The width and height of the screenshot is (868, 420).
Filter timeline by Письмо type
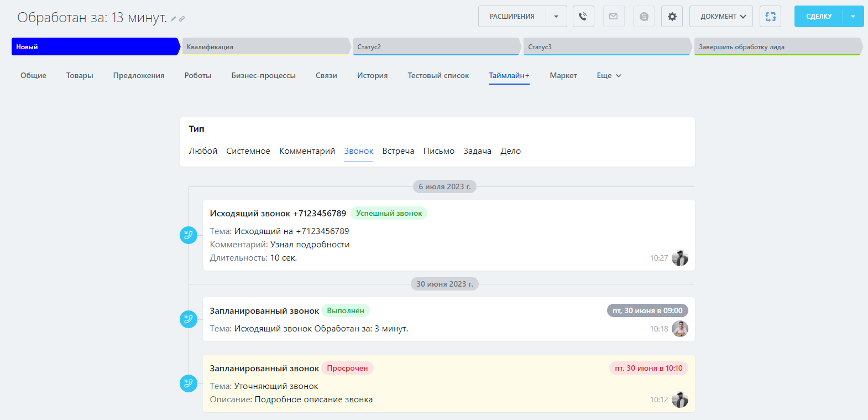pos(439,151)
